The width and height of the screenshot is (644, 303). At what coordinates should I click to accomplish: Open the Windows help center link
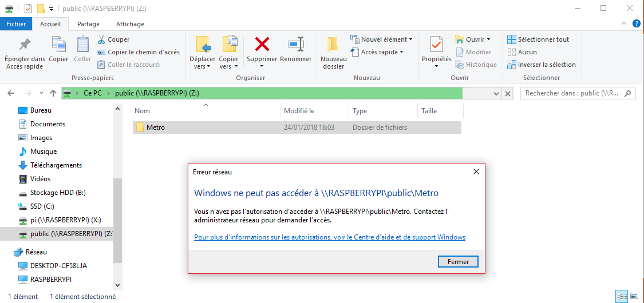pyautogui.click(x=329, y=237)
